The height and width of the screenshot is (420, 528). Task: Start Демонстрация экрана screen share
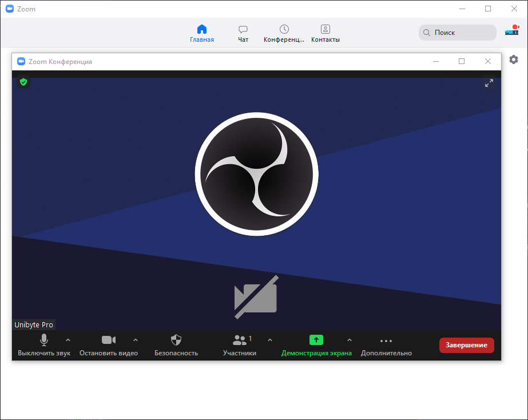316,345
